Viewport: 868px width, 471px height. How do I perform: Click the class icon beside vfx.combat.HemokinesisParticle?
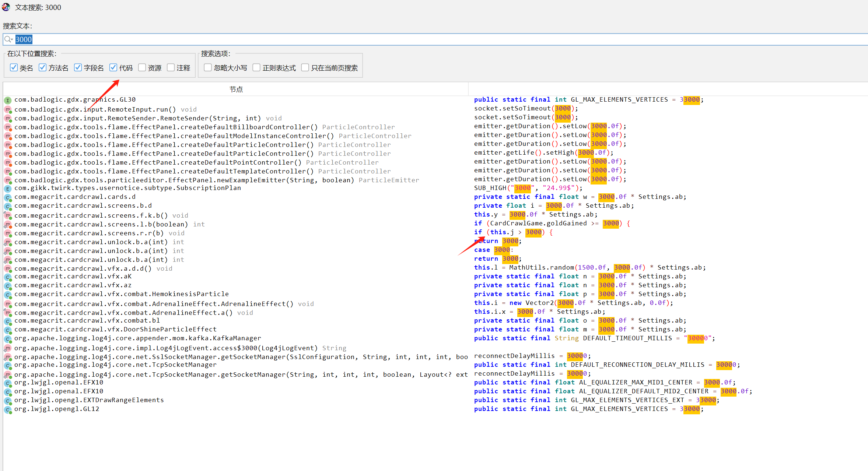[x=8, y=295]
